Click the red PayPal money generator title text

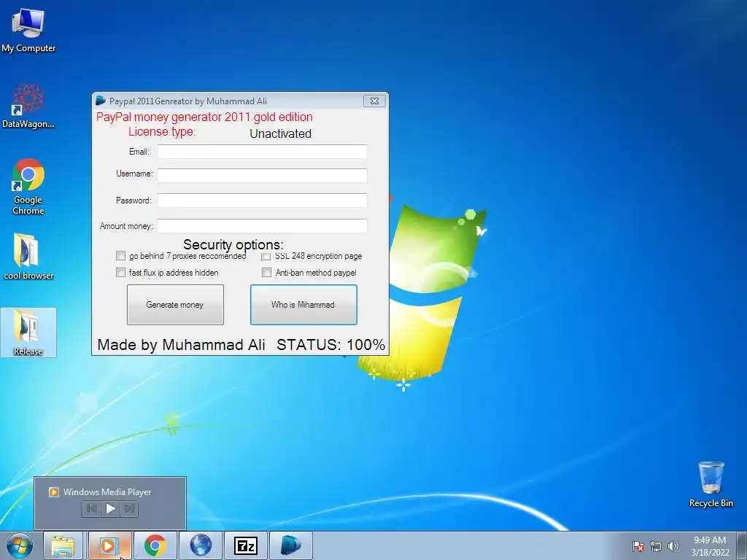204,117
